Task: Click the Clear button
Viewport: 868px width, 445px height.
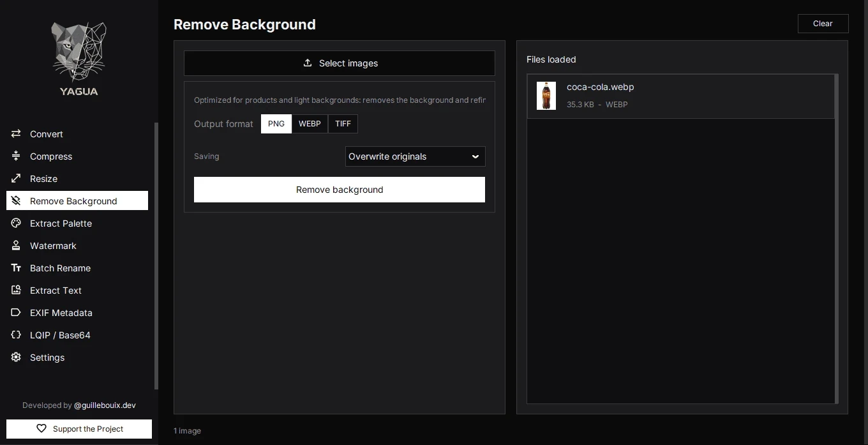Action: coord(823,24)
